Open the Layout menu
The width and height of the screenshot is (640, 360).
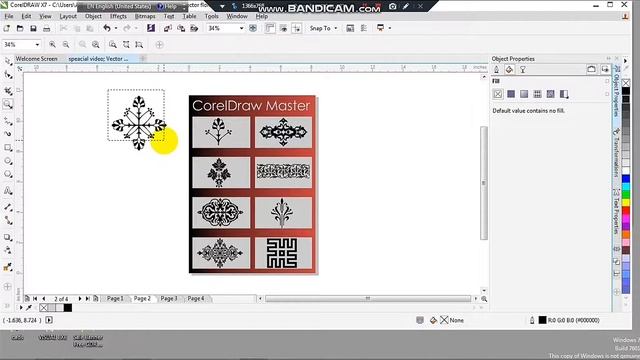point(68,16)
